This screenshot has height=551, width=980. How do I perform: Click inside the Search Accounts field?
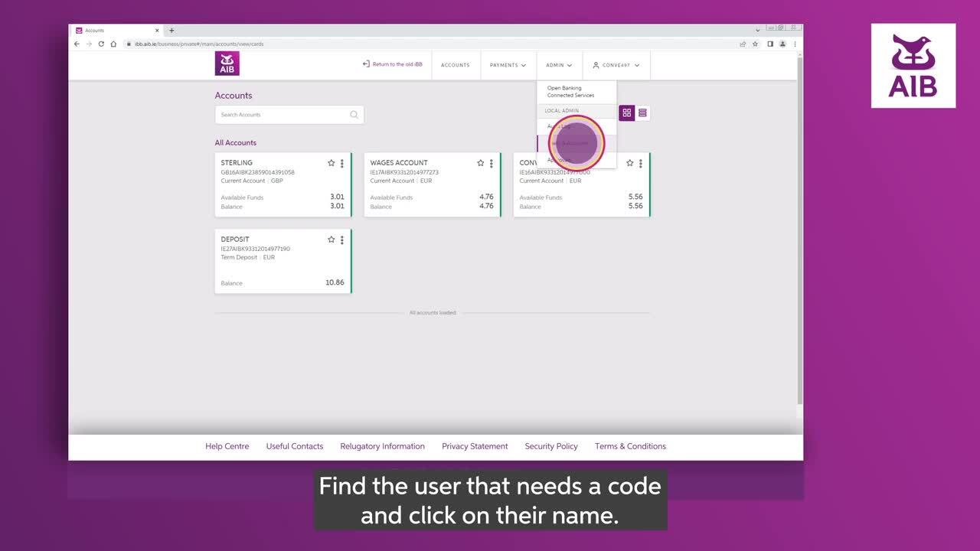coord(282,115)
